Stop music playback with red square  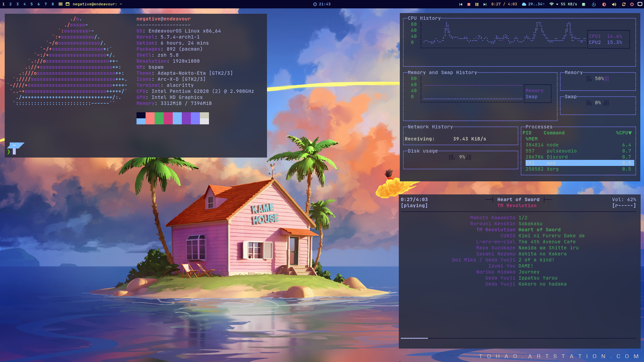[x=469, y=4]
